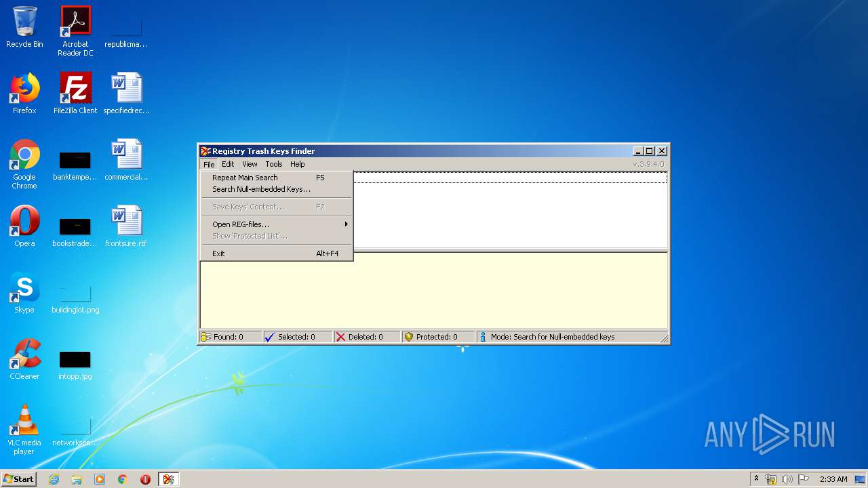Open Opera from the taskbar
The height and width of the screenshot is (488, 868).
pos(145,479)
